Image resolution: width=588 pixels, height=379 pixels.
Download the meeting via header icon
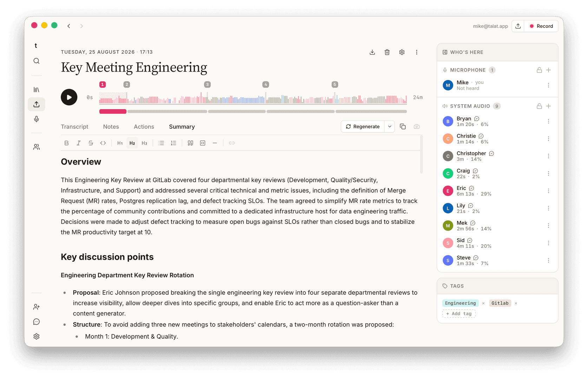(x=372, y=52)
